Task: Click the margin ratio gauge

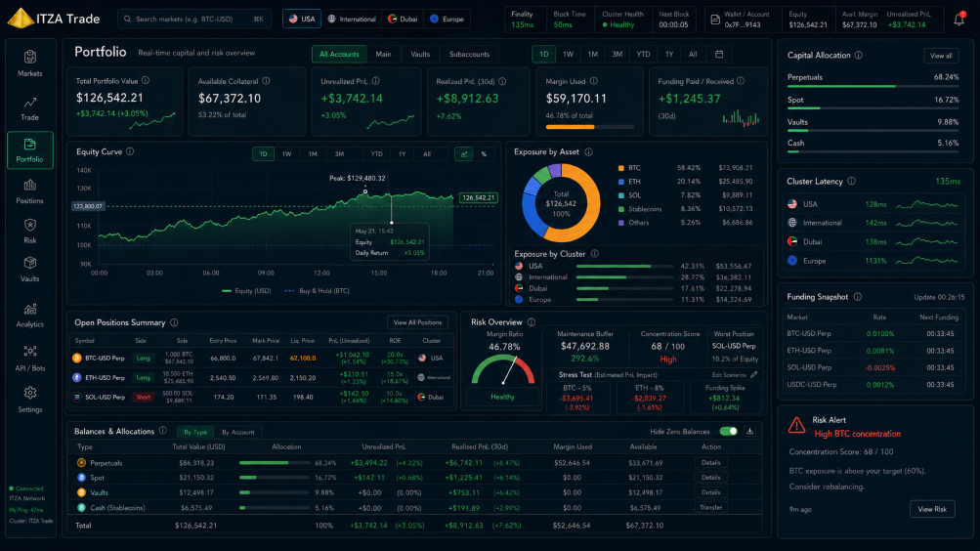Action: tap(503, 370)
